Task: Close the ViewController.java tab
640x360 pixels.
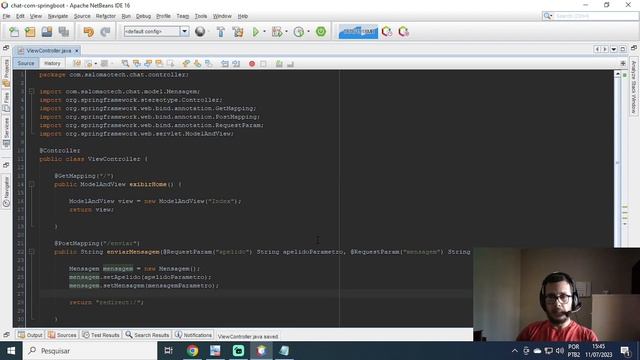Action: pyautogui.click(x=77, y=51)
